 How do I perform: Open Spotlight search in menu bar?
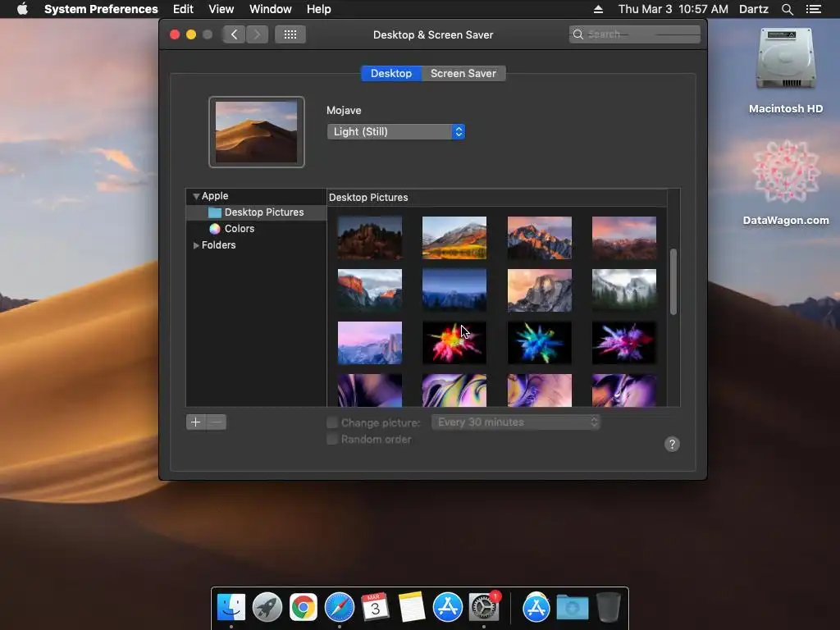click(787, 9)
